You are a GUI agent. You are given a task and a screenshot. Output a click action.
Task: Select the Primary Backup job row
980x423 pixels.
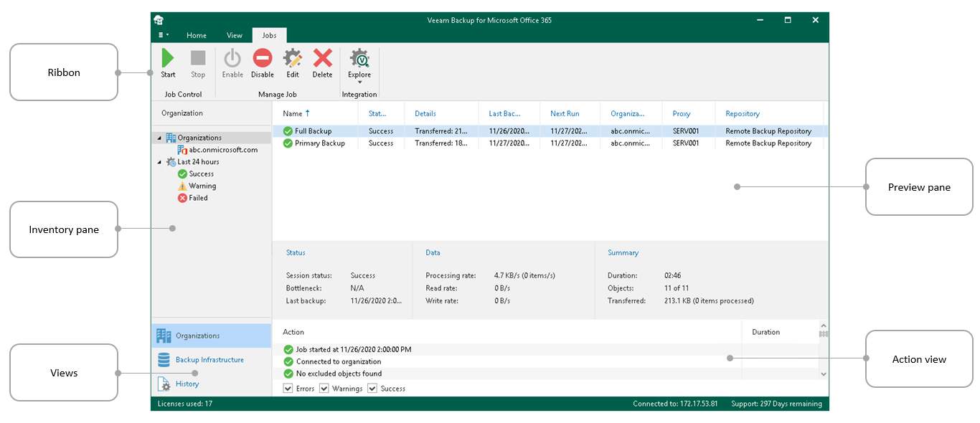[320, 143]
